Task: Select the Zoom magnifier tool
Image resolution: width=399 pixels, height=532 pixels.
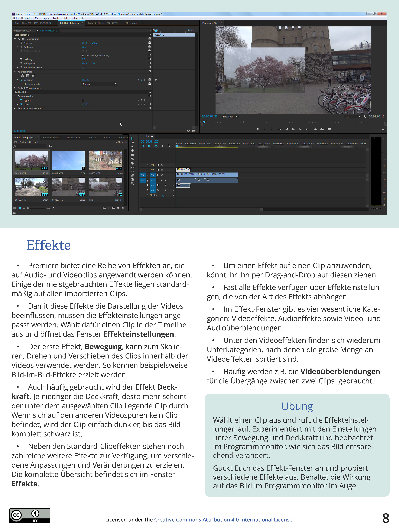Action: [132, 183]
